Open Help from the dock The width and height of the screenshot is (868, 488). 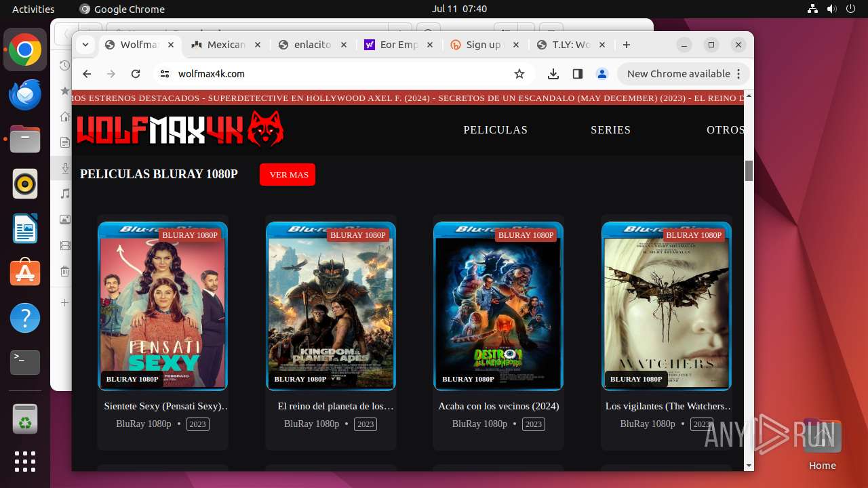click(x=25, y=318)
